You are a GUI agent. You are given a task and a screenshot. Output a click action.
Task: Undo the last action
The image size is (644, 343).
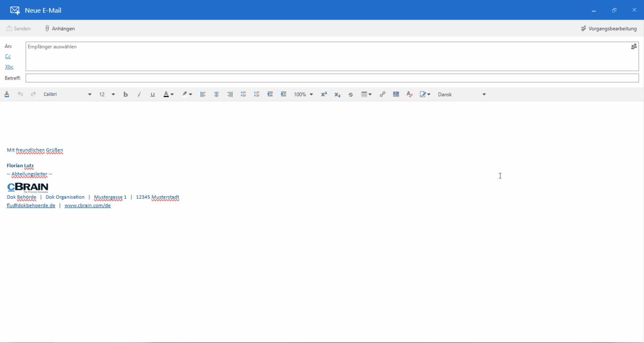(x=20, y=94)
